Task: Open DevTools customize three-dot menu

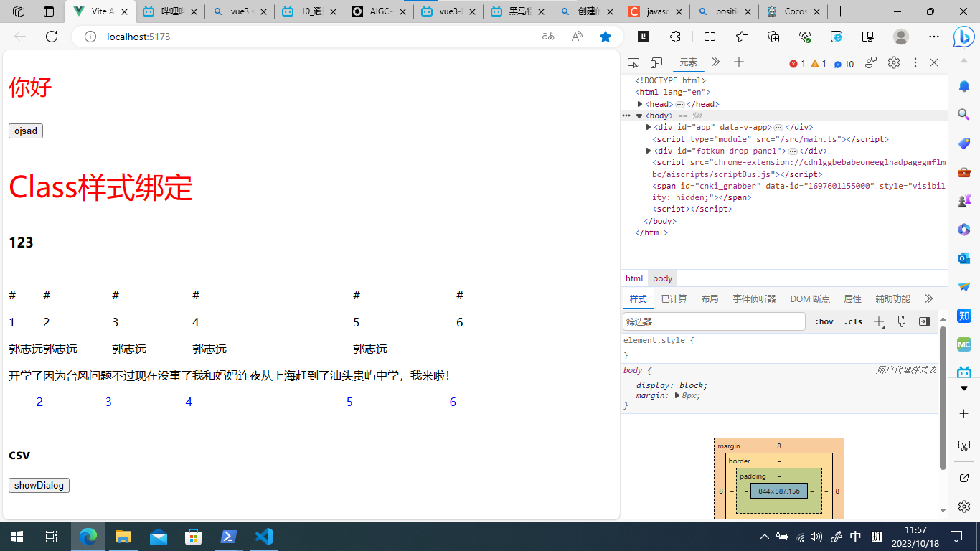Action: click(x=915, y=63)
